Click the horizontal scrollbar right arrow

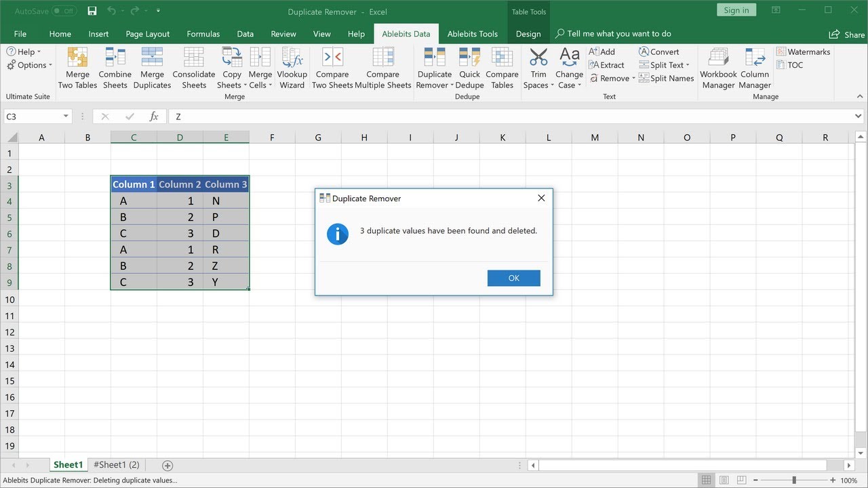click(849, 466)
